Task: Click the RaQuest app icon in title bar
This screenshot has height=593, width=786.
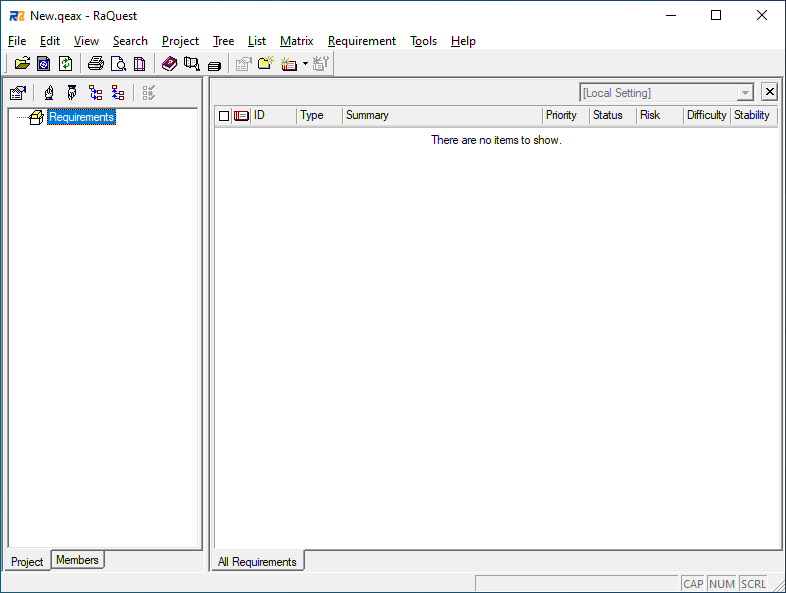Action: (17, 16)
